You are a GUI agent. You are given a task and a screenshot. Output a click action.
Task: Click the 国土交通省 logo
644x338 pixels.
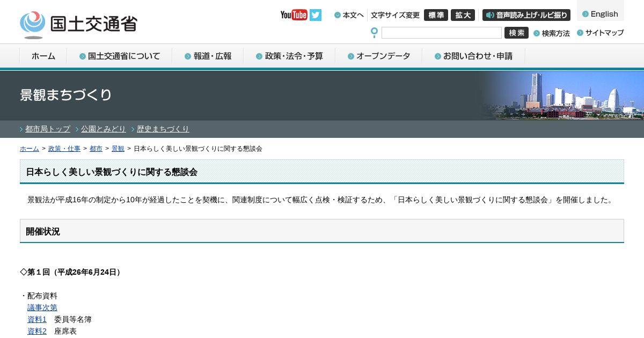click(x=79, y=24)
